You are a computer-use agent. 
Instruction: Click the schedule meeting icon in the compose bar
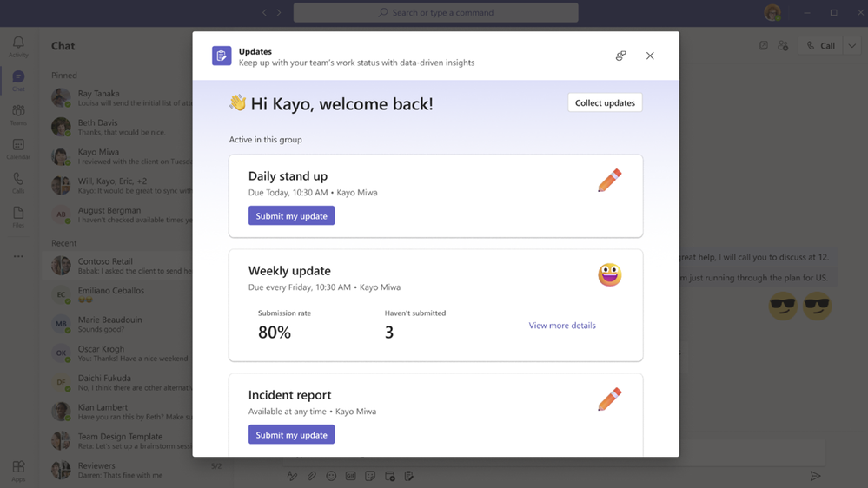click(390, 476)
